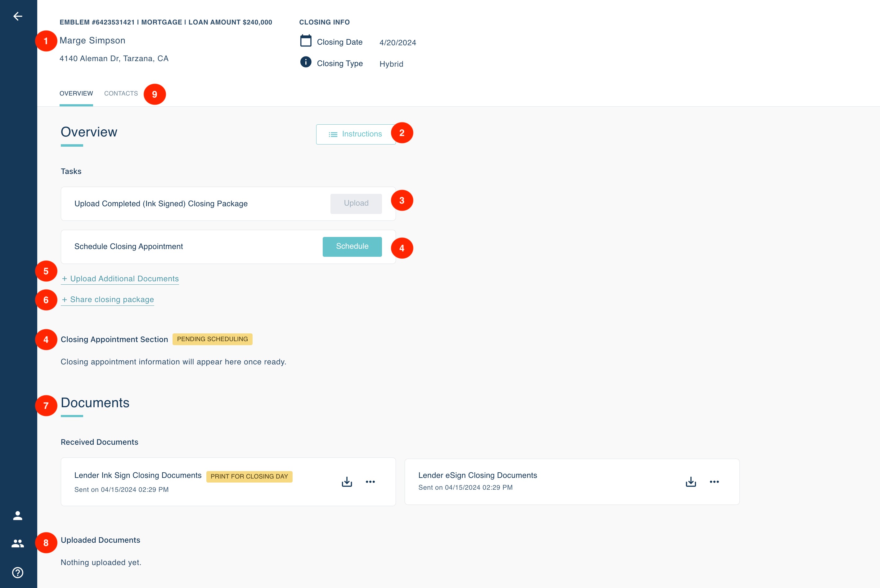
Task: Click the Closing Type info icon
Action: [x=306, y=62]
